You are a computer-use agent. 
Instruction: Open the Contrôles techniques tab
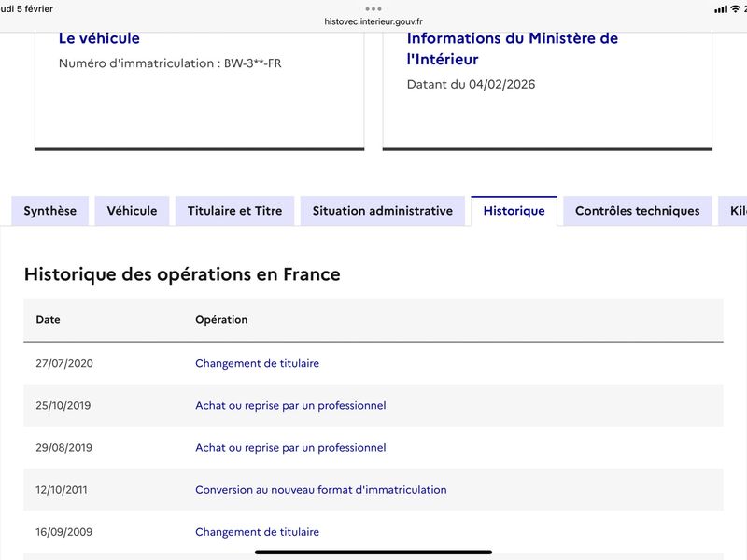click(638, 211)
